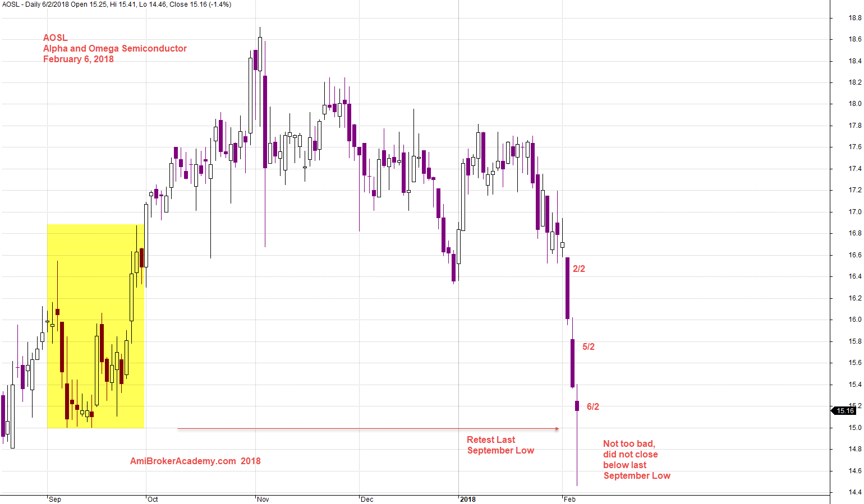Click the long lower wick of the 6/2 candle
The image size is (864, 504).
[x=577, y=448]
